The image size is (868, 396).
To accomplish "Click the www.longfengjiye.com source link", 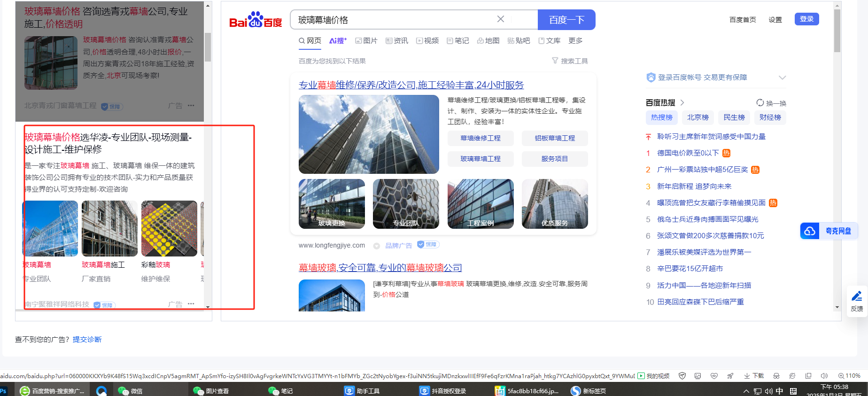I will click(x=332, y=245).
